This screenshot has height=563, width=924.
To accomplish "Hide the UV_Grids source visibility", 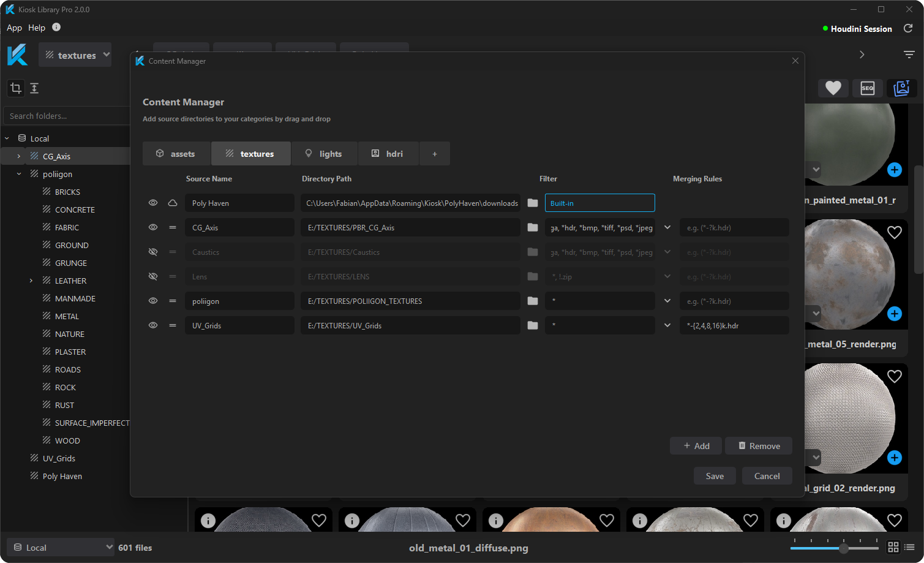I will [x=153, y=325].
